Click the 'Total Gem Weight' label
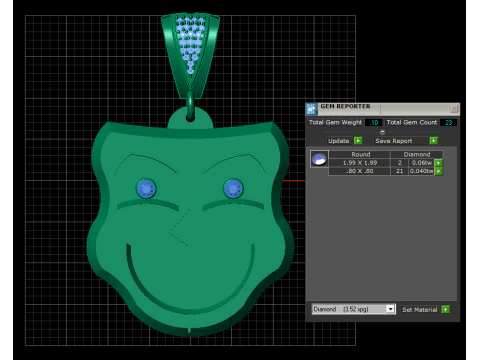 pyautogui.click(x=335, y=122)
